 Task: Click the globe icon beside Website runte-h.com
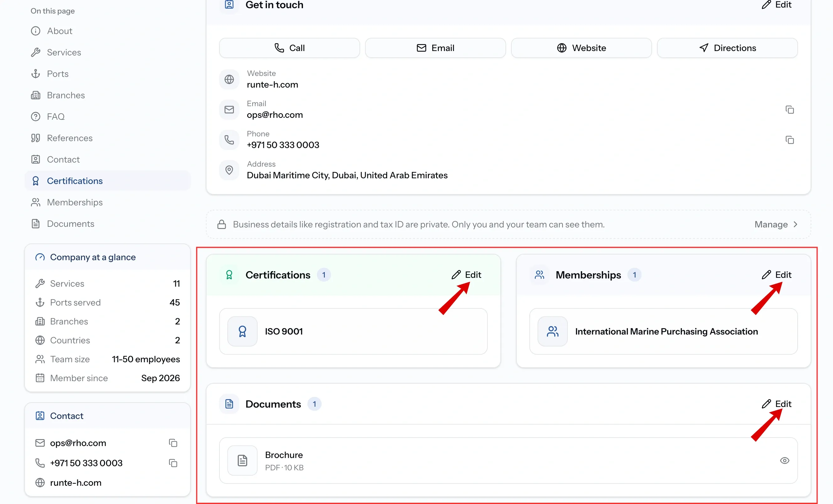[x=229, y=79]
